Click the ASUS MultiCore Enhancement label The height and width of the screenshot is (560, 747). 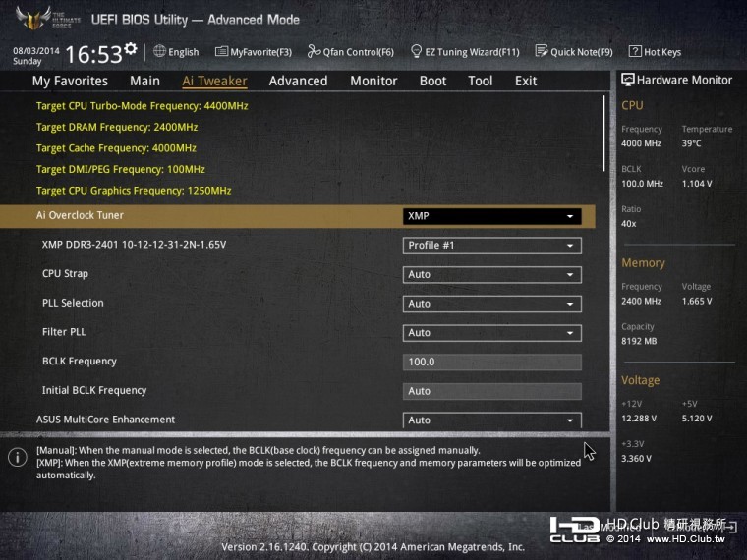[x=106, y=420]
